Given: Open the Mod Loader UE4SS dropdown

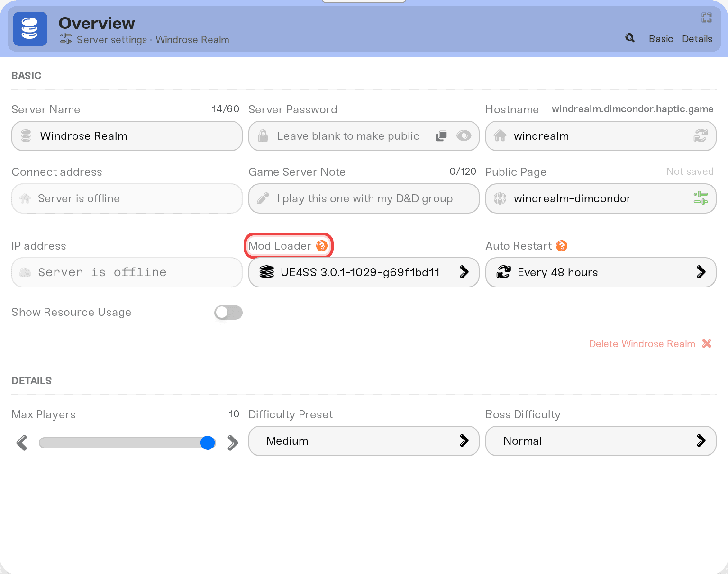Looking at the screenshot, I should point(364,272).
